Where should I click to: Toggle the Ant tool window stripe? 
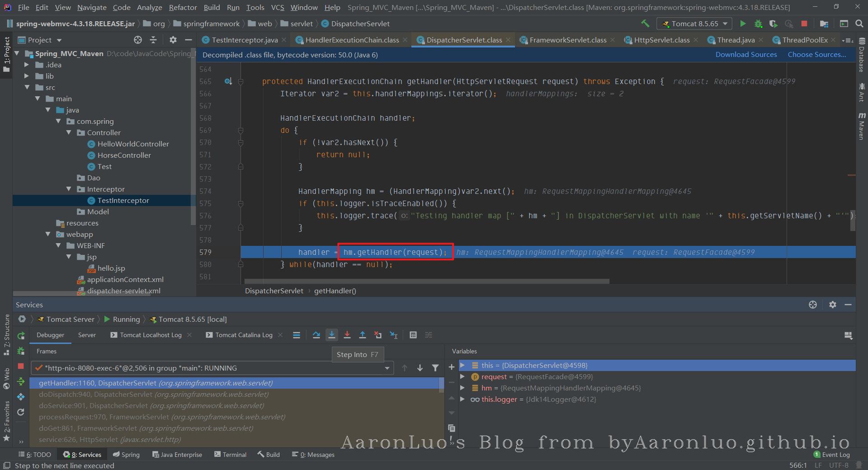pyautogui.click(x=862, y=92)
